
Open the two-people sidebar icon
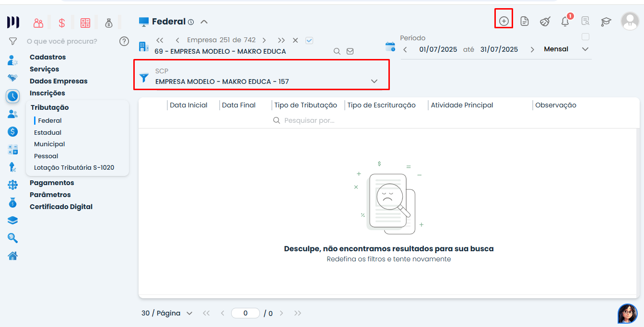click(12, 114)
